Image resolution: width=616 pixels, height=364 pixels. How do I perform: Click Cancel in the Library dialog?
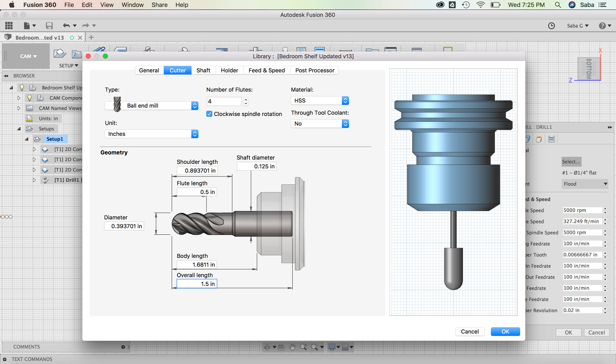[469, 332]
